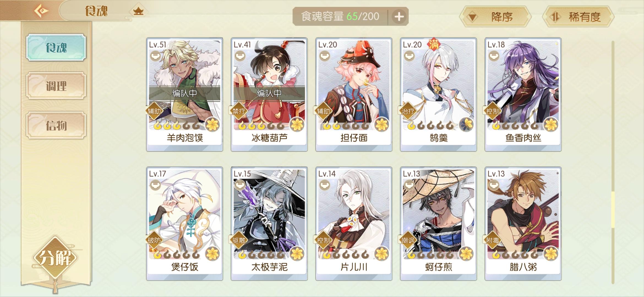Screen dimensions: 644x297
Task: Click the back arrow icon
Action: (x=41, y=11)
